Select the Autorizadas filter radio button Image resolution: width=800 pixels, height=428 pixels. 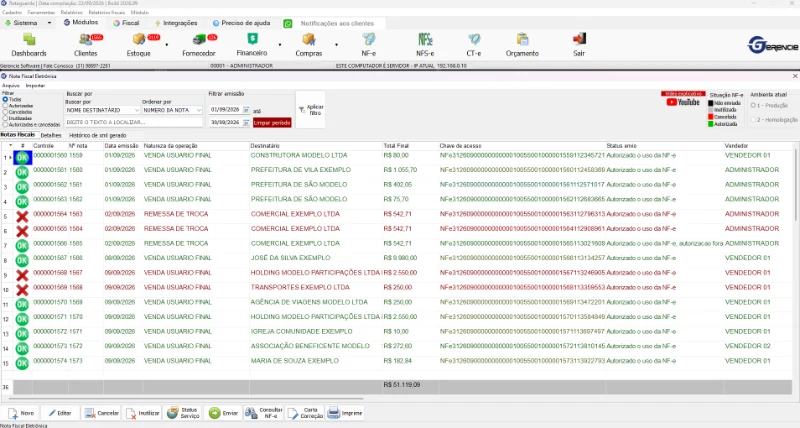(5, 106)
